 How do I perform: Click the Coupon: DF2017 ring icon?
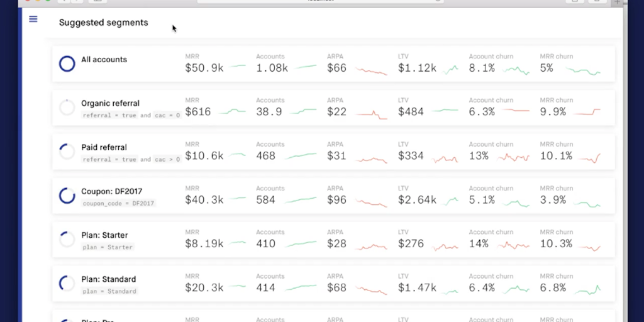click(x=67, y=196)
